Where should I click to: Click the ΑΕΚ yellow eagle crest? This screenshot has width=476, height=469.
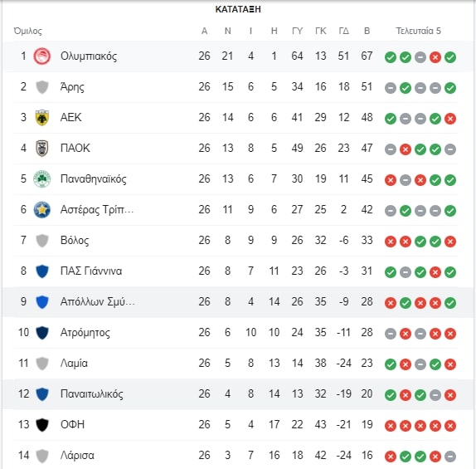click(42, 118)
